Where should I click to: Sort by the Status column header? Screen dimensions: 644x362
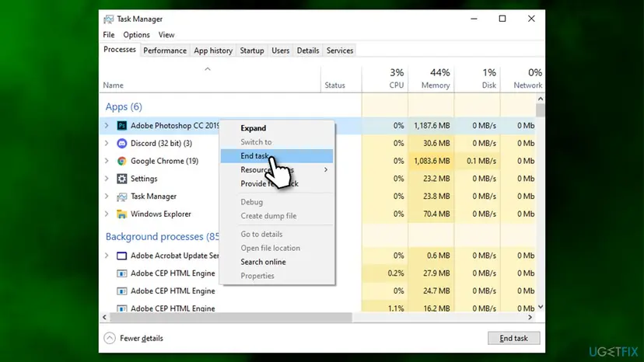(x=341, y=78)
